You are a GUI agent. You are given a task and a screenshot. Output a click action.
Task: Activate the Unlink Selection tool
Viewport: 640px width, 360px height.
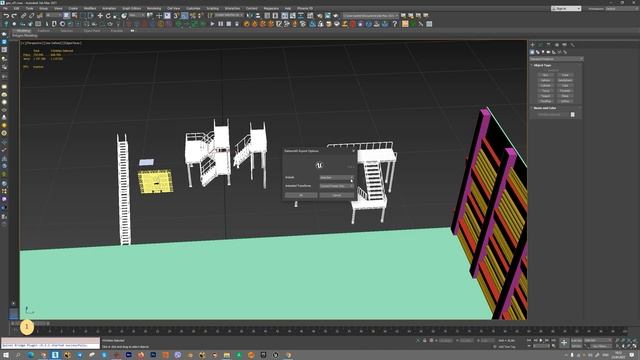(x=31, y=16)
